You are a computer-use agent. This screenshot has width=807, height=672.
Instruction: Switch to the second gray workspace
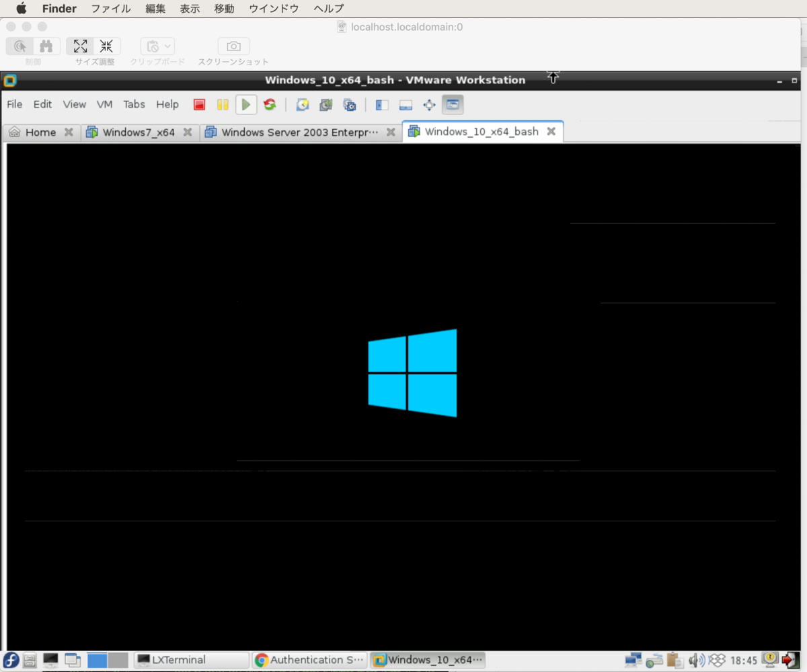coord(118,660)
